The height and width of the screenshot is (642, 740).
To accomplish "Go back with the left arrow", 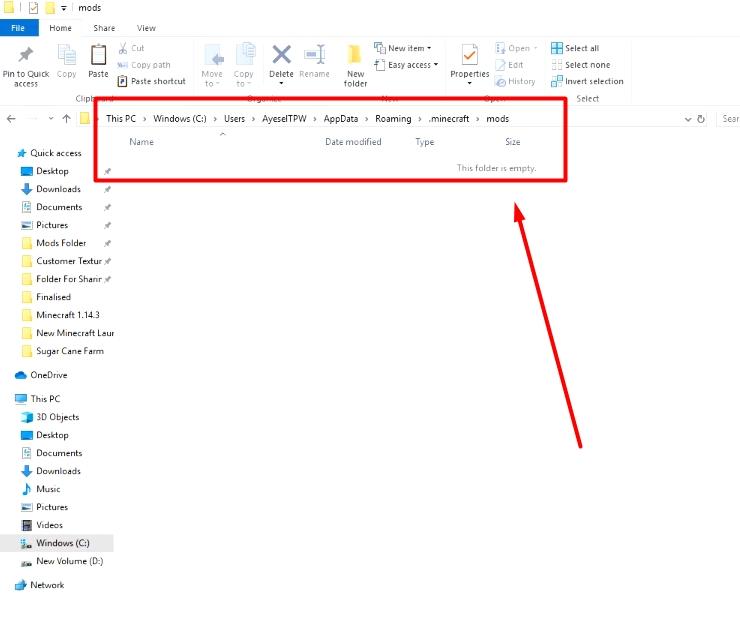I will coord(11,118).
